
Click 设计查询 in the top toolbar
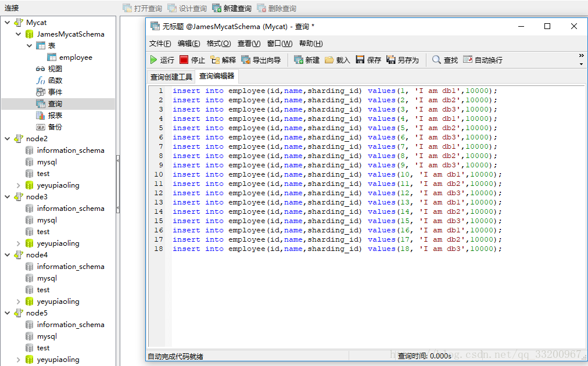[x=187, y=8]
